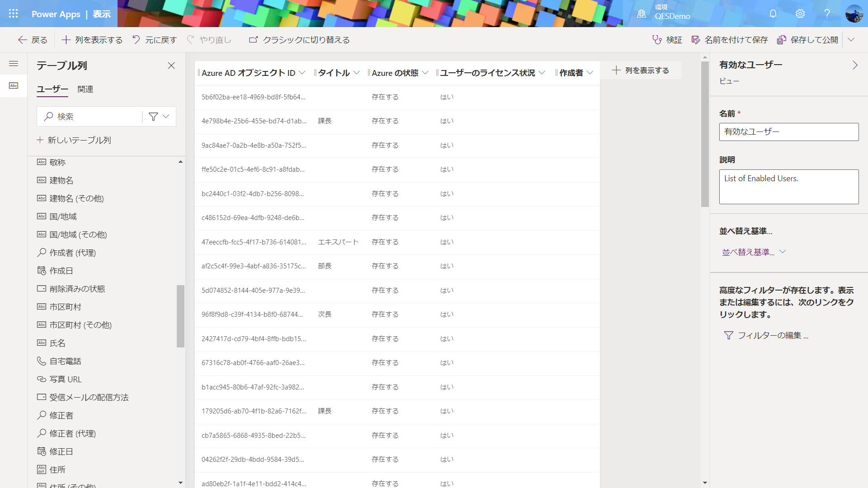Image resolution: width=868 pixels, height=488 pixels.
Task: Click the filter funnel in column search
Action: [153, 117]
